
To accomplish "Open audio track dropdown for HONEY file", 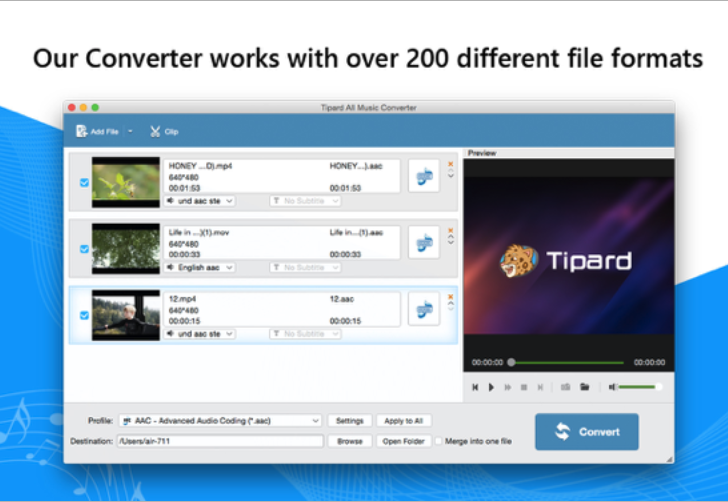I will (x=200, y=201).
